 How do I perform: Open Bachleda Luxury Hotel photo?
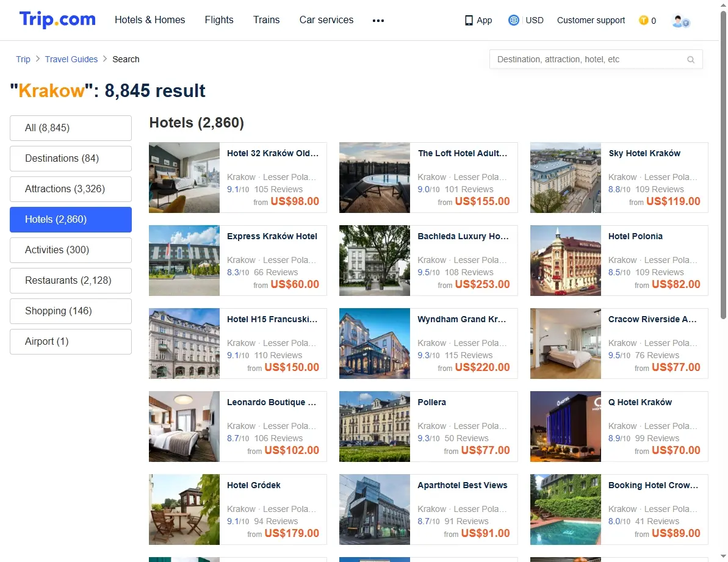pos(375,261)
